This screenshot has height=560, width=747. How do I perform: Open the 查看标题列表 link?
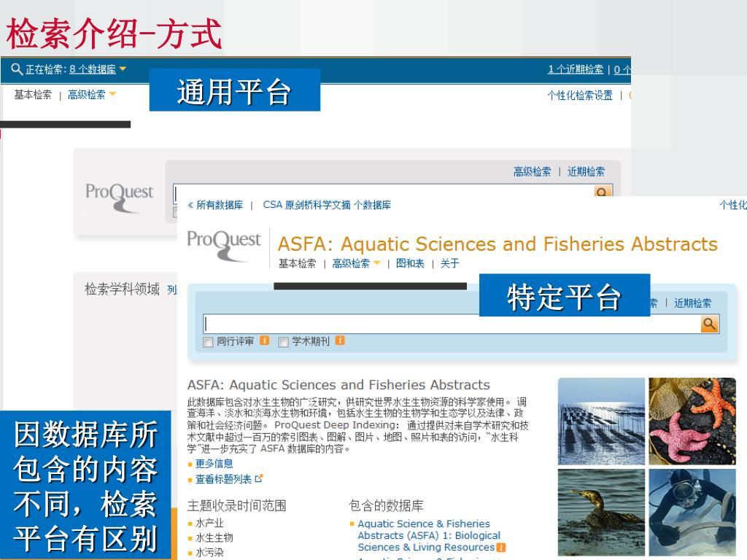pyautogui.click(x=223, y=479)
